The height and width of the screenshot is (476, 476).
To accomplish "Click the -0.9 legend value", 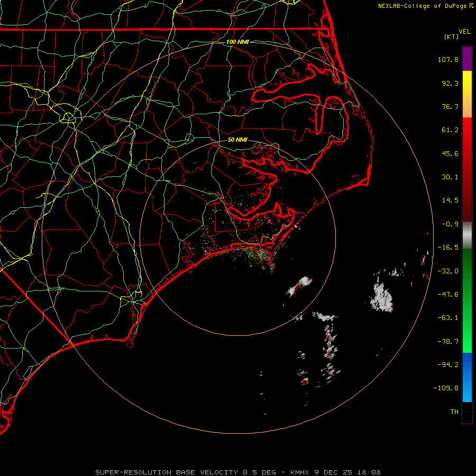I will tap(450, 224).
